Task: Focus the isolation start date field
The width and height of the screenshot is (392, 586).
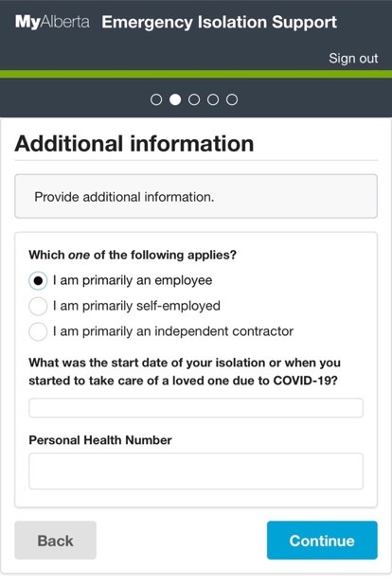Action: pyautogui.click(x=196, y=408)
